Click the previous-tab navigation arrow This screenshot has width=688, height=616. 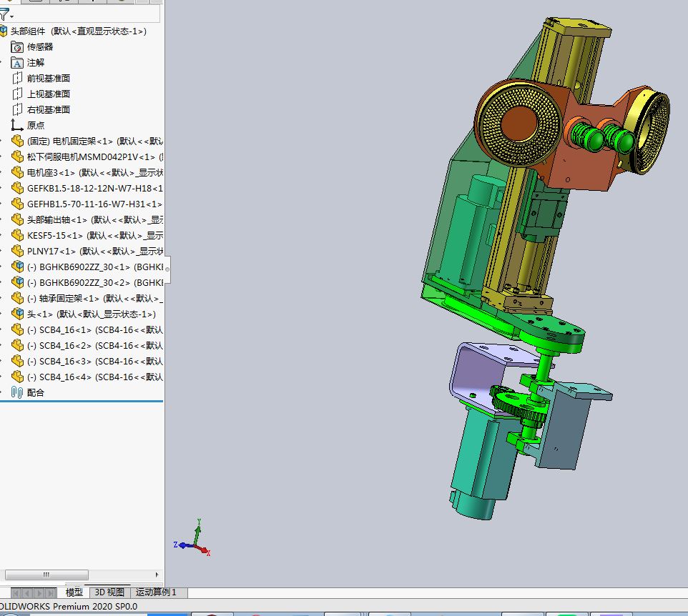[27, 593]
